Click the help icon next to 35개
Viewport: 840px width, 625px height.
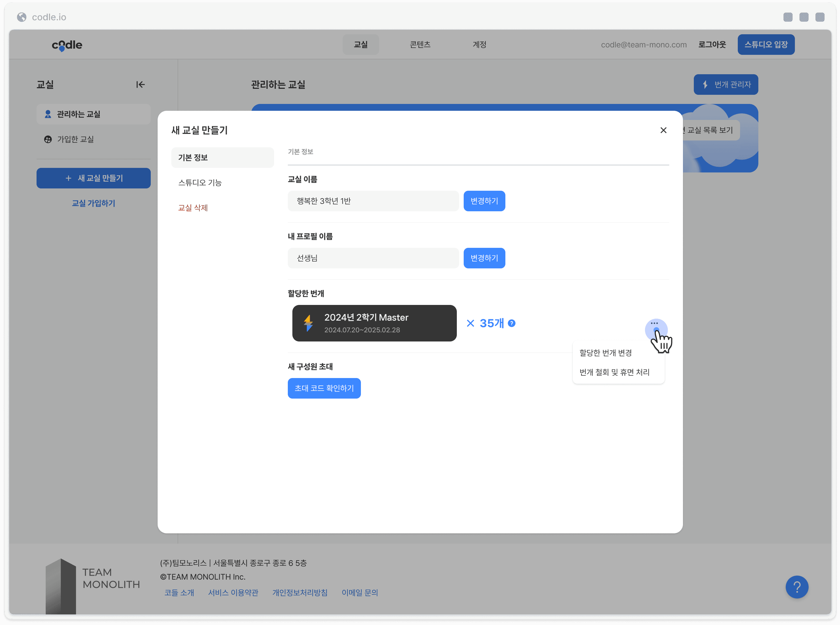[x=512, y=323]
